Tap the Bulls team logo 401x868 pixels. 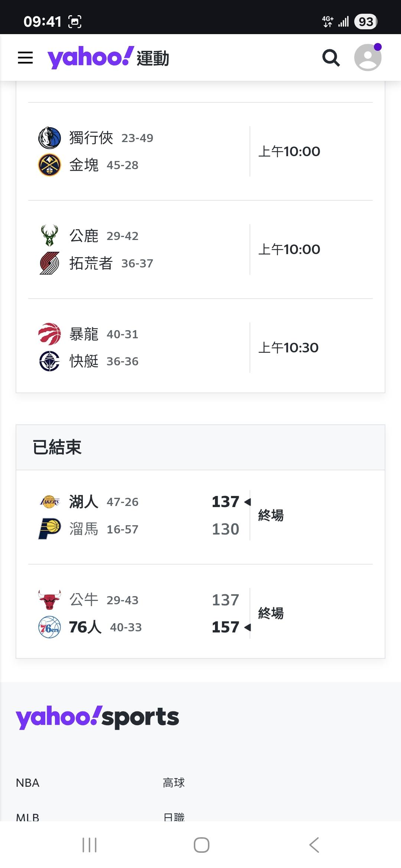49,600
